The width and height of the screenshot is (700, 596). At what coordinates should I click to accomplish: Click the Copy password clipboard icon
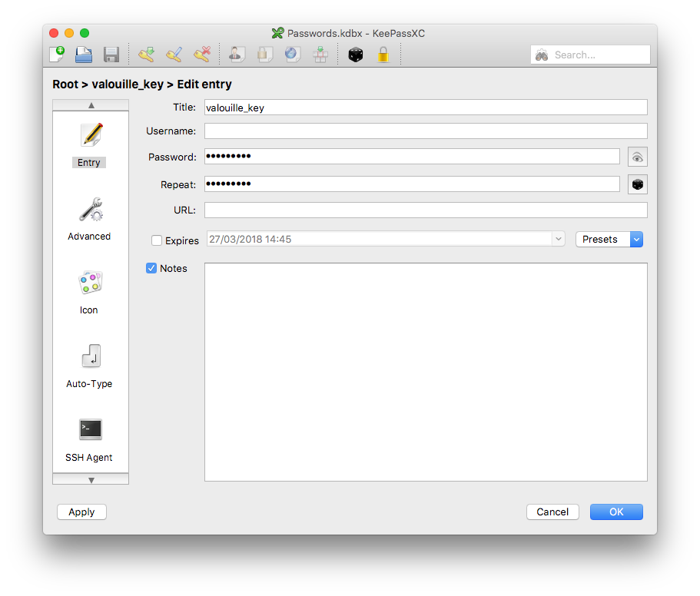click(x=265, y=55)
